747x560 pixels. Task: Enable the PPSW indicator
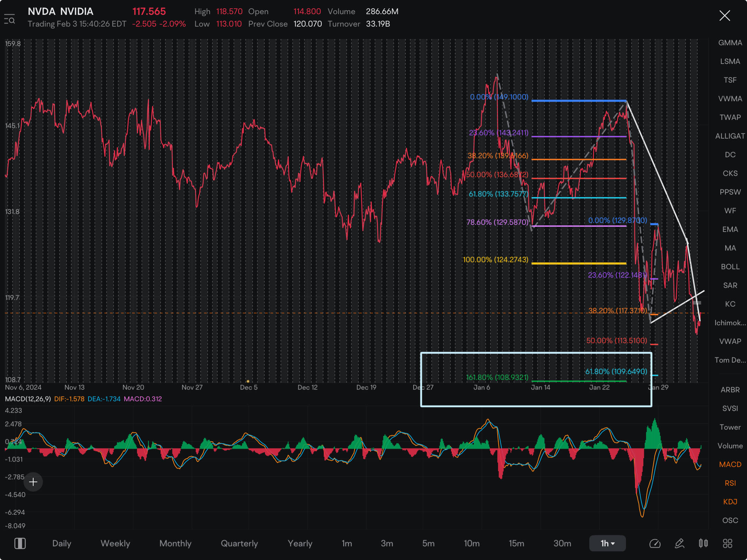point(730,192)
